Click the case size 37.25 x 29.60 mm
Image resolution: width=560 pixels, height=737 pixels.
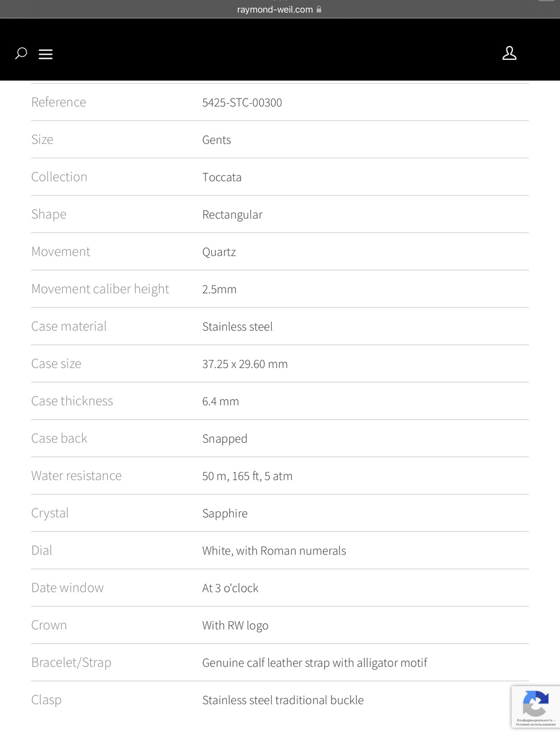[x=245, y=364]
